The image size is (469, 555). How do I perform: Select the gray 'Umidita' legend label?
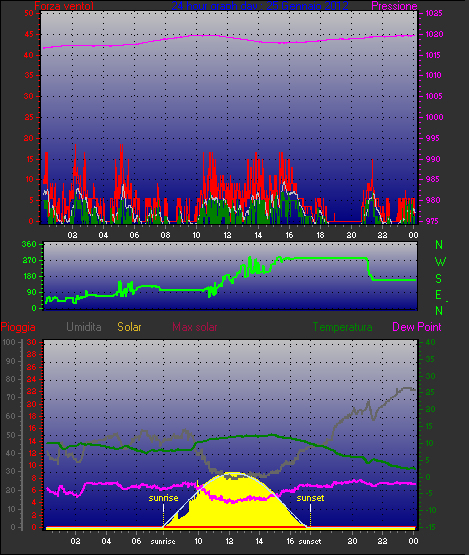pos(84,327)
